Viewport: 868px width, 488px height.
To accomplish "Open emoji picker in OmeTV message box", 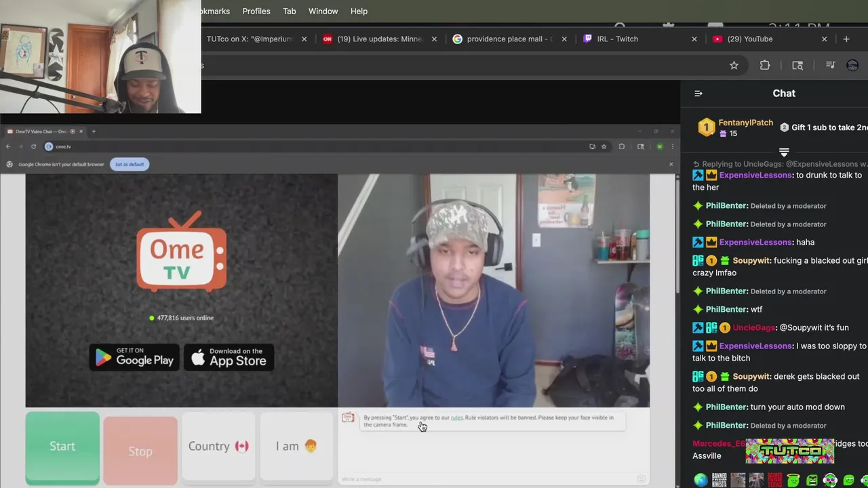I will (641, 479).
